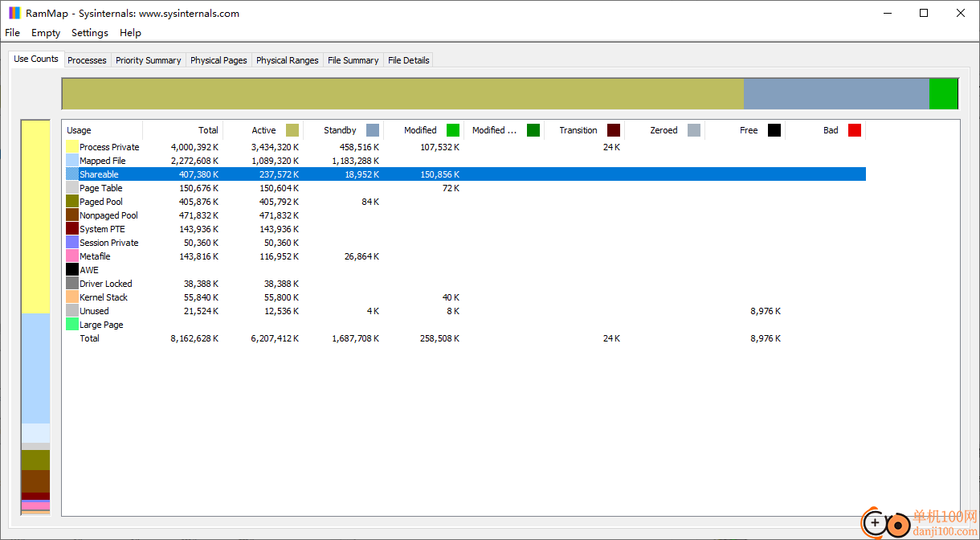
Task: Click the Paged Pool standby value 84 K
Action: click(x=370, y=202)
